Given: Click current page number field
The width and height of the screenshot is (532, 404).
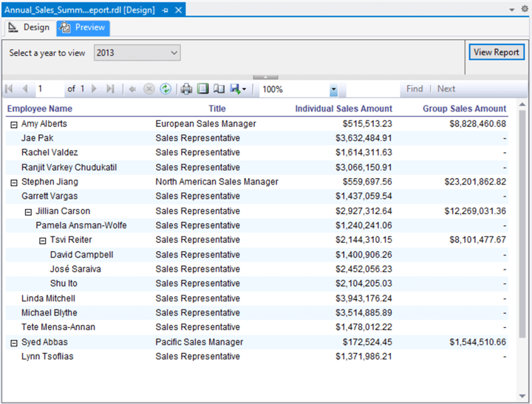Looking at the screenshot, I should click(50, 89).
